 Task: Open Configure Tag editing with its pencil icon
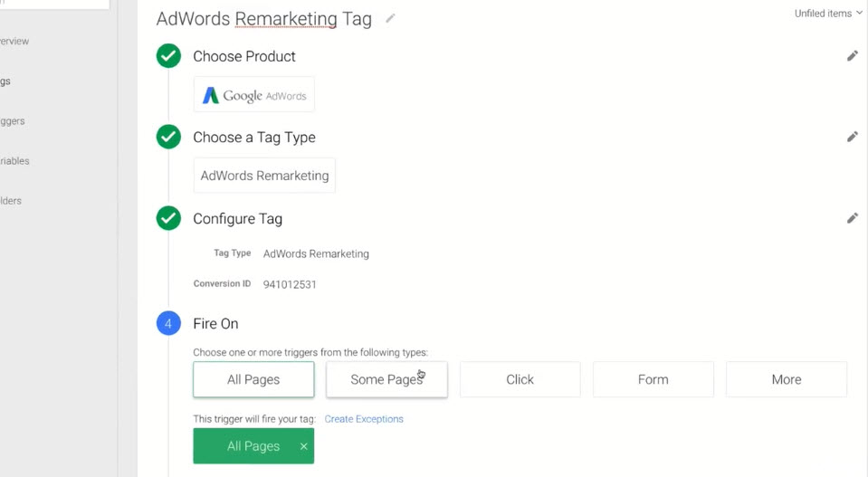pyautogui.click(x=852, y=218)
